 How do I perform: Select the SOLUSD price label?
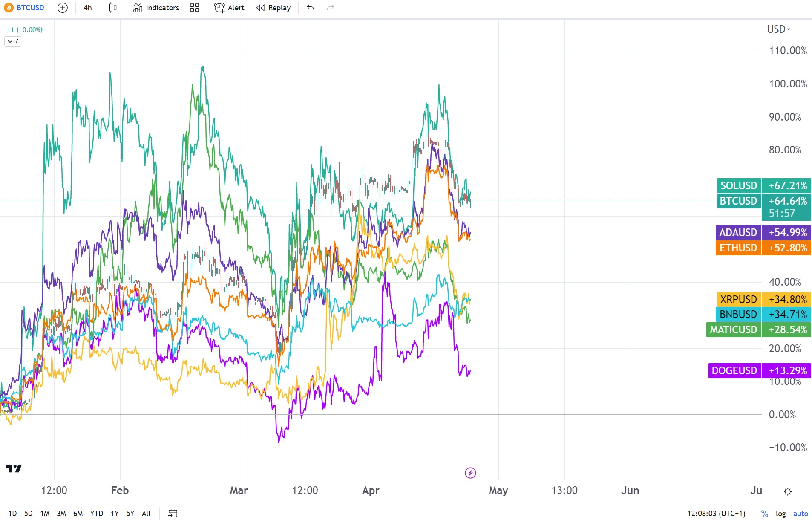pyautogui.click(x=739, y=185)
